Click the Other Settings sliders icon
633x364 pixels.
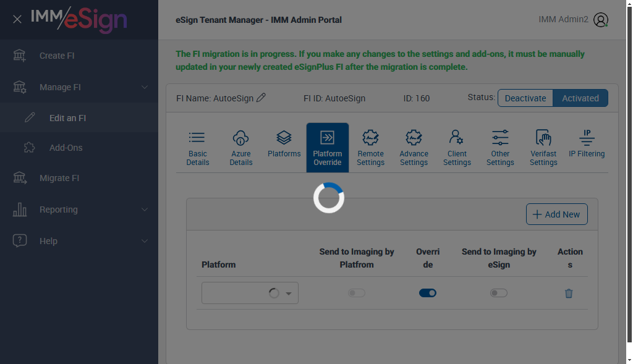(499, 138)
